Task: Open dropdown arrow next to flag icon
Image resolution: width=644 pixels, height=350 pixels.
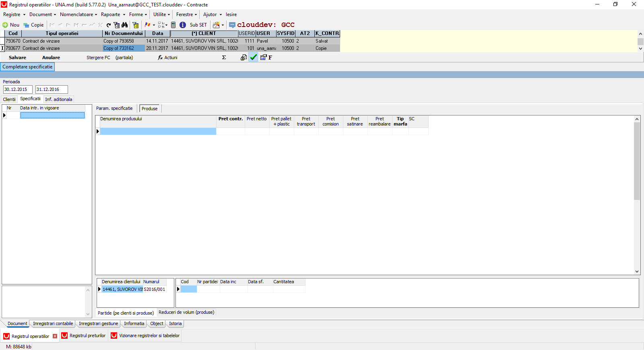Action: click(154, 25)
